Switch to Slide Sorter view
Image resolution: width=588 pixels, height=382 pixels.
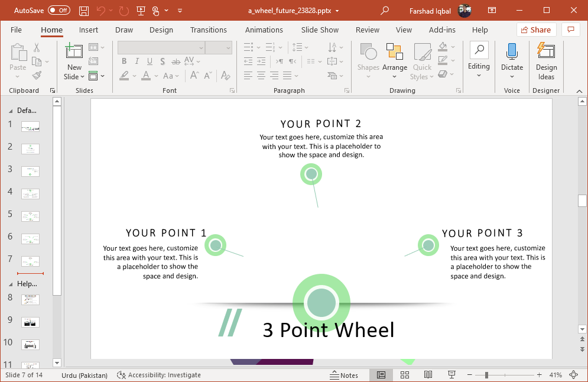click(x=405, y=375)
